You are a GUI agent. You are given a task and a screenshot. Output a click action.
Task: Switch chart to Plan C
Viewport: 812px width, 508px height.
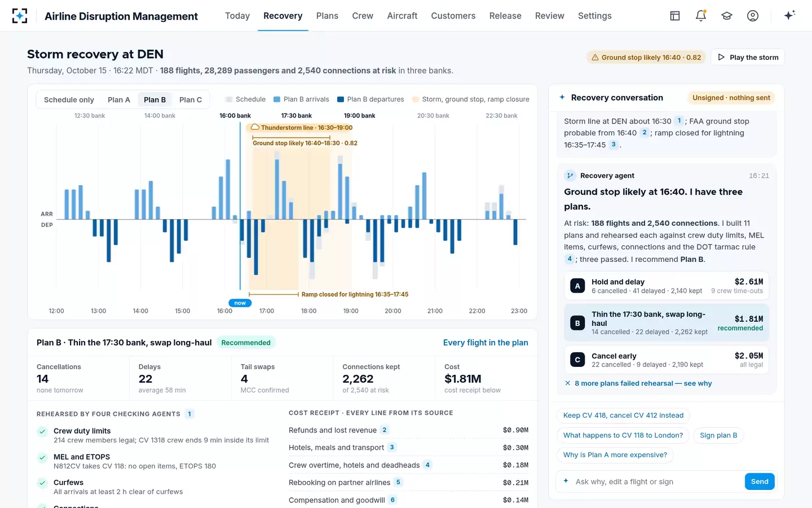pos(191,99)
